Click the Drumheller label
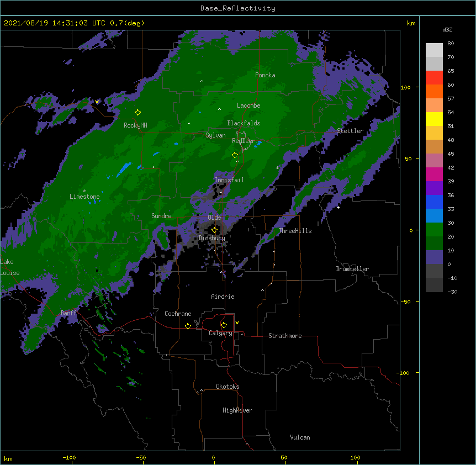Image resolution: width=476 pixels, height=465 pixels. point(352,269)
